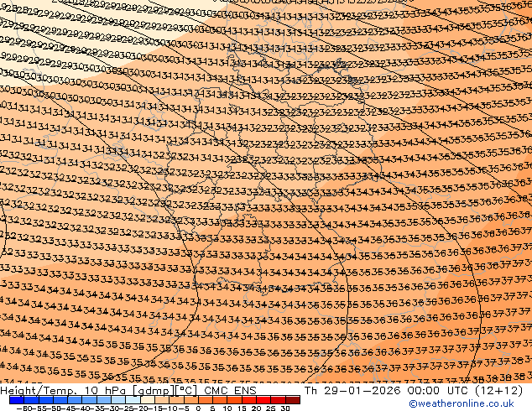Click the legend swatch between 25 and 30
532x411 pixels.
[279, 400]
